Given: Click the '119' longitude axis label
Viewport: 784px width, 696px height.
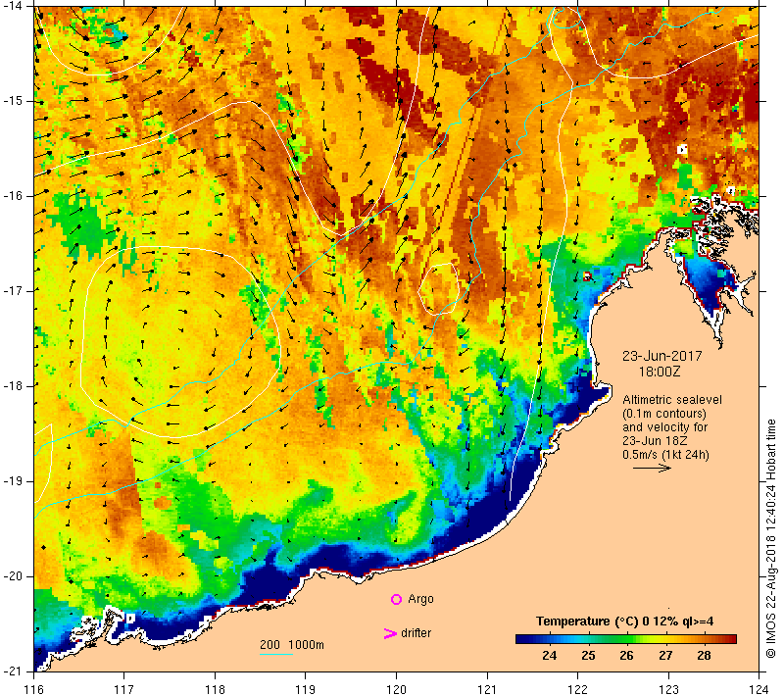Looking at the screenshot, I should 306,689.
